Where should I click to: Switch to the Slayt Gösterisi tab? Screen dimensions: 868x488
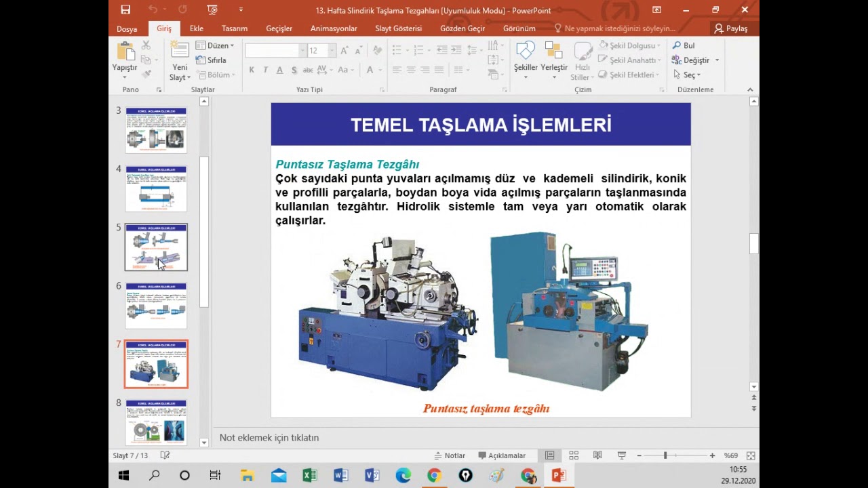point(399,28)
